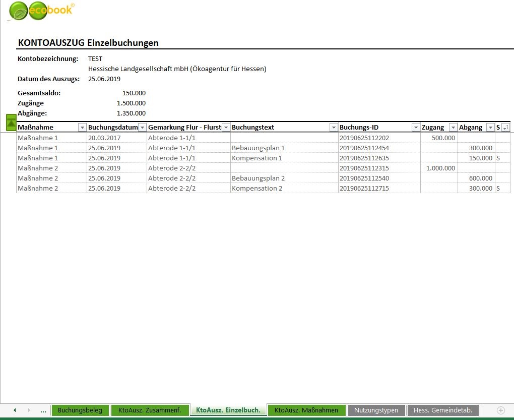Add a new sheet with plus icon
This screenshot has height=420, width=514.
pos(500,410)
